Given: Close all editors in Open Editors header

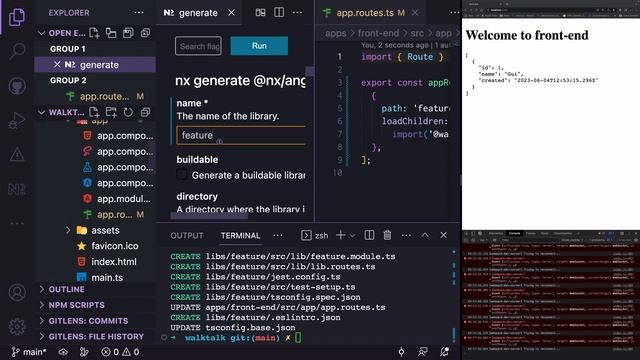Looking at the screenshot, I should (x=145, y=33).
